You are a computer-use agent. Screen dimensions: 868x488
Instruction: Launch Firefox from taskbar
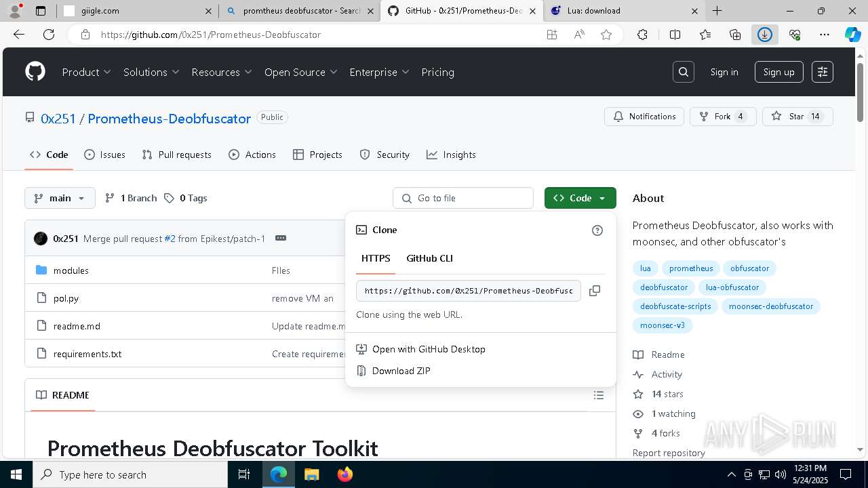pyautogui.click(x=345, y=474)
